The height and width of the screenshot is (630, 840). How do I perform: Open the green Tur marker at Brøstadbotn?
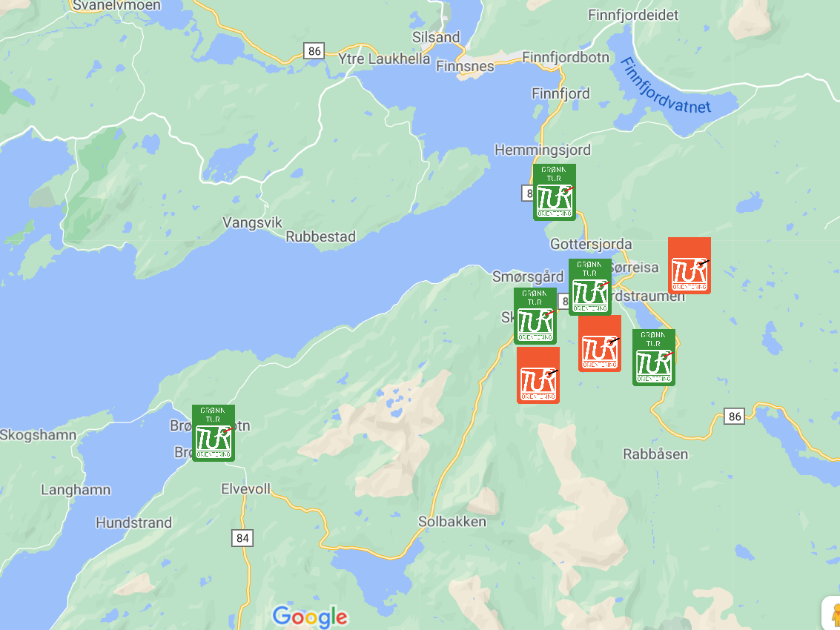(214, 433)
